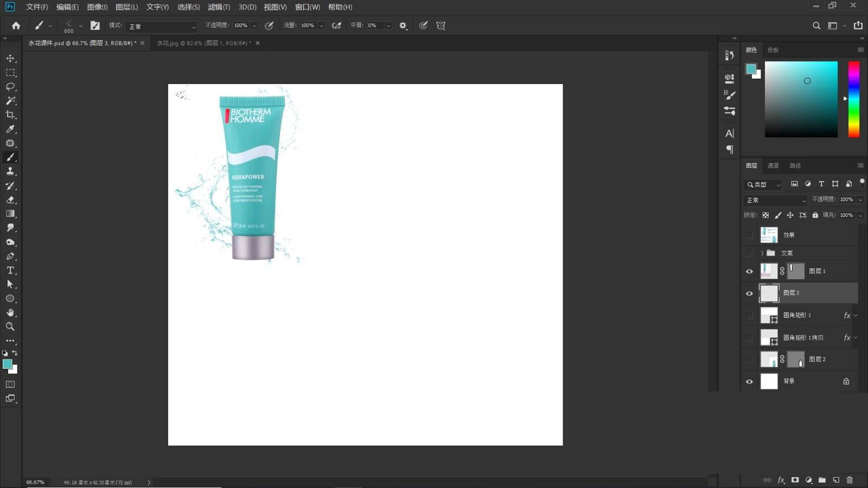Expand the 文案 group
This screenshot has width=868, height=488.
coord(762,253)
